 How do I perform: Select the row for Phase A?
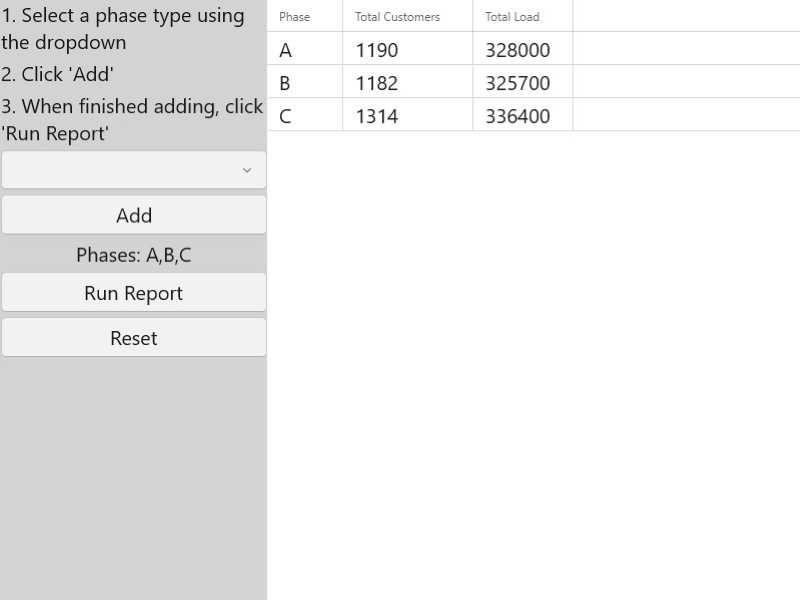tap(285, 49)
